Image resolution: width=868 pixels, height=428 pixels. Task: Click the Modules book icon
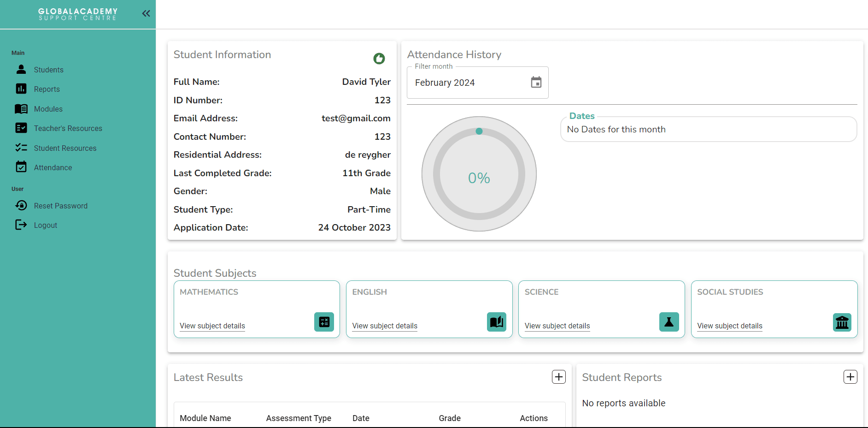[x=21, y=109]
